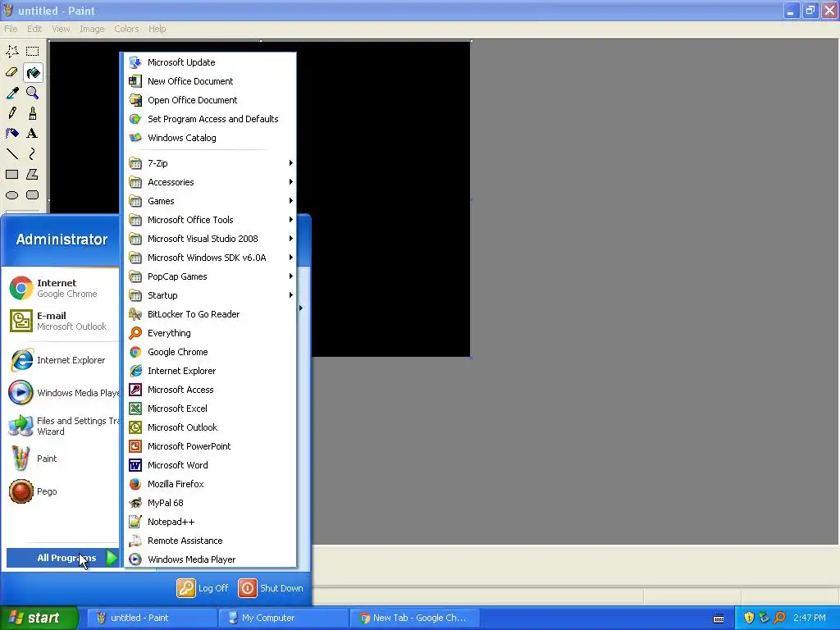Open Notepad++ from All Programs
This screenshot has height=630, width=840.
[x=210, y=522]
